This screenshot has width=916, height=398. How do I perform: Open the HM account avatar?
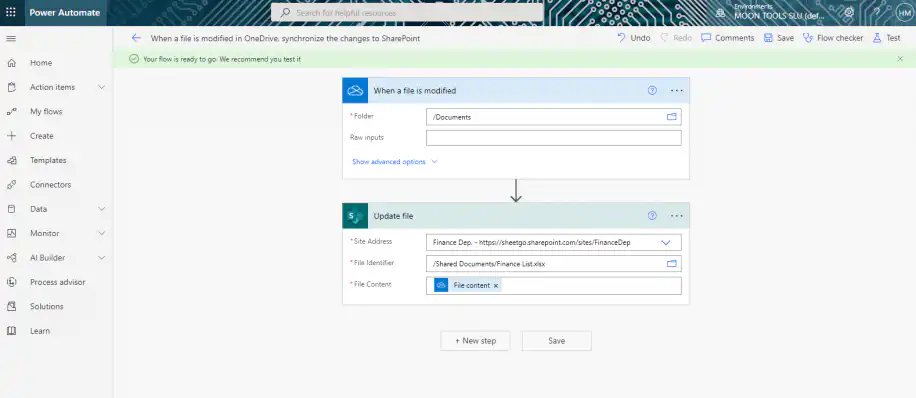[x=904, y=12]
